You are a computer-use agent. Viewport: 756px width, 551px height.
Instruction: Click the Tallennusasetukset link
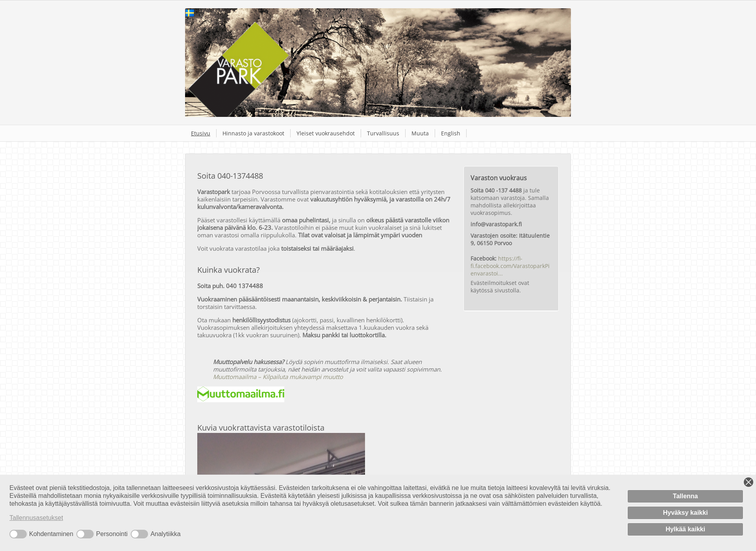36,518
